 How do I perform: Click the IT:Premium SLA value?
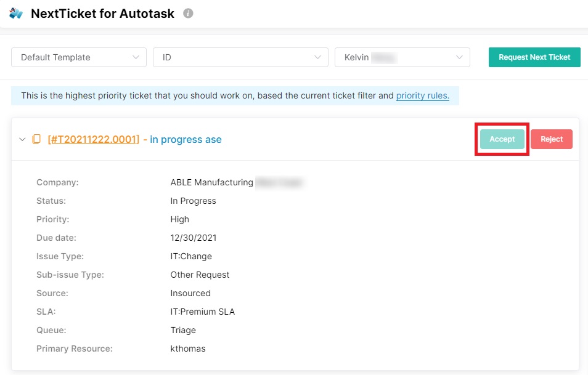pyautogui.click(x=202, y=312)
